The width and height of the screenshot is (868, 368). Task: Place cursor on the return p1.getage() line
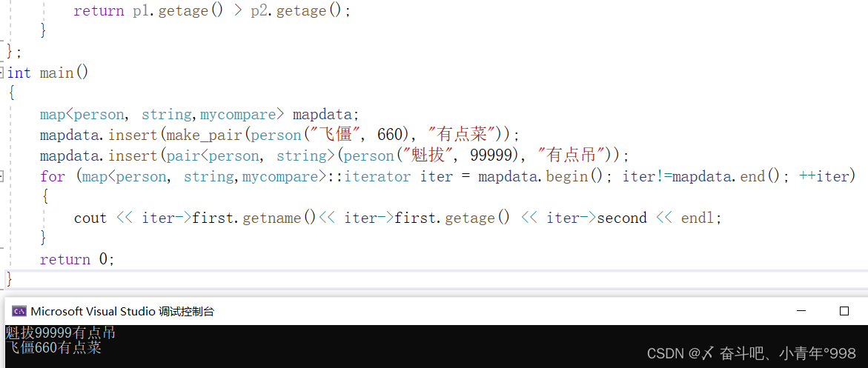click(x=212, y=10)
